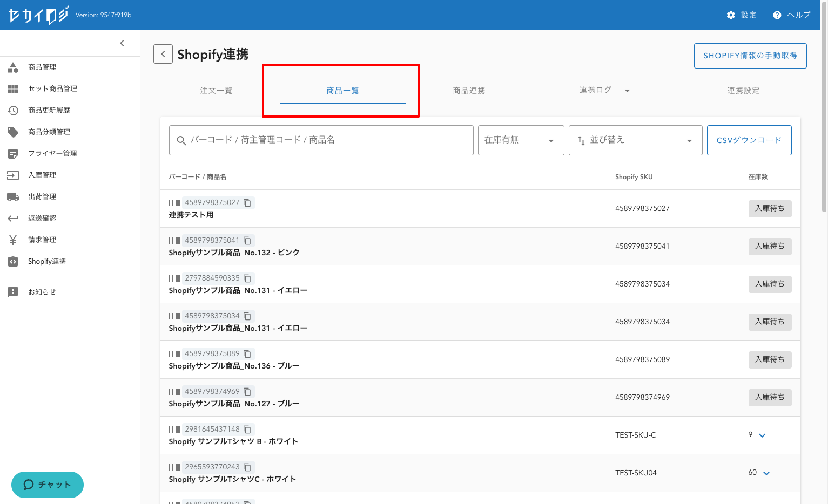This screenshot has height=504, width=828.
Task: Click the CSVダウンロード button
Action: [749, 140]
